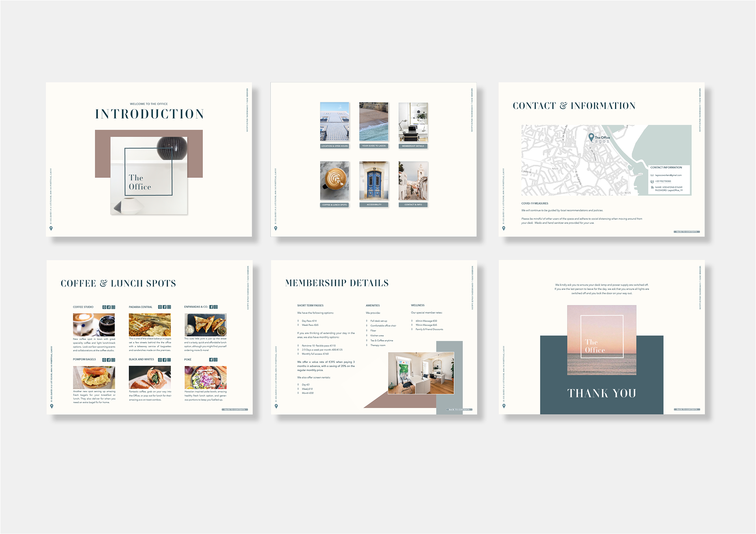The width and height of the screenshot is (756, 534).
Task: Open Poké's Instagram icon
Action: coord(215,360)
